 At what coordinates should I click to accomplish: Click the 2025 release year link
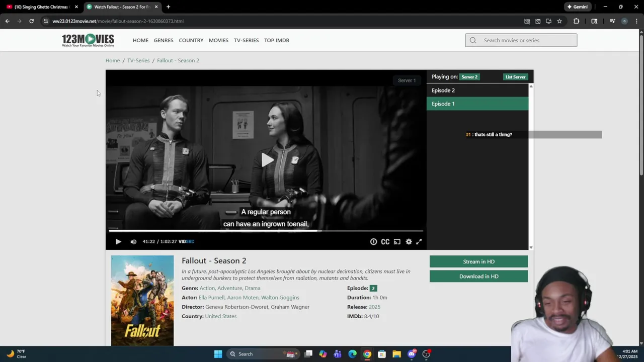pyautogui.click(x=374, y=307)
